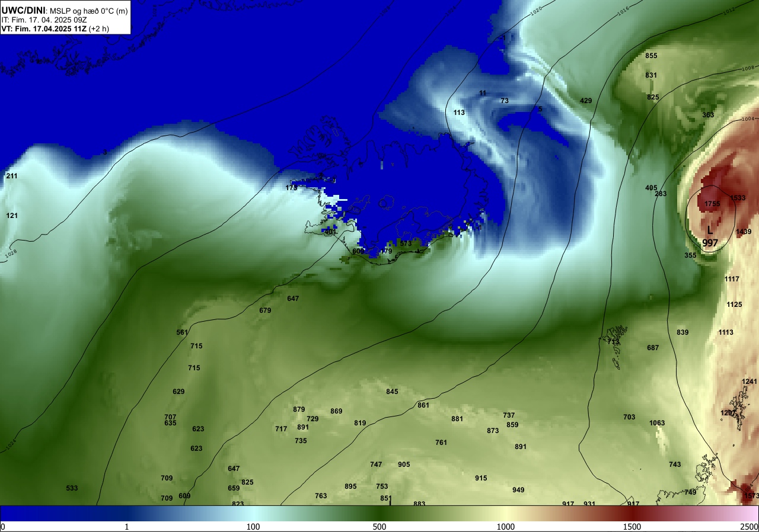The width and height of the screenshot is (759, 532).
Task: Select the 1533 height value
Action: click(738, 198)
